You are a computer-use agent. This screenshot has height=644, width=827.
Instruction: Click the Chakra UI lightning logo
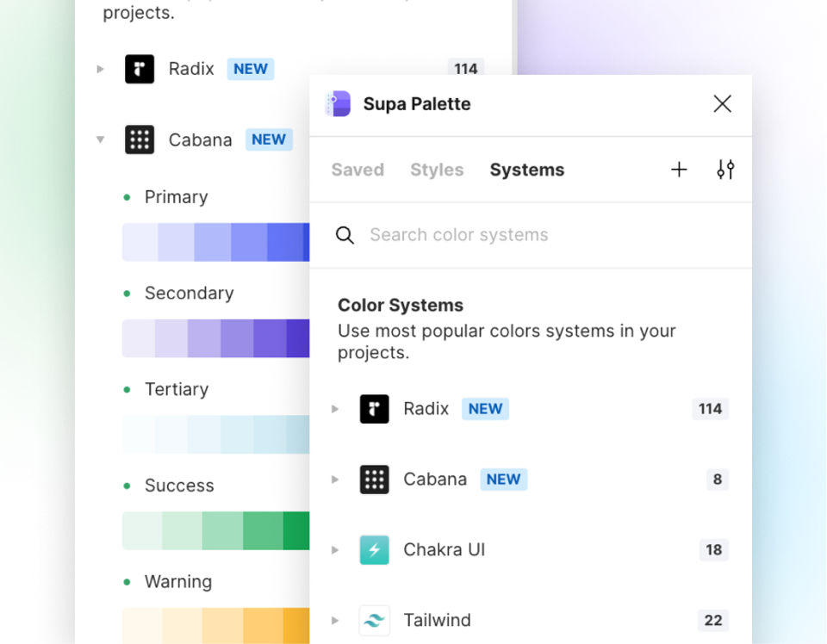coord(375,549)
